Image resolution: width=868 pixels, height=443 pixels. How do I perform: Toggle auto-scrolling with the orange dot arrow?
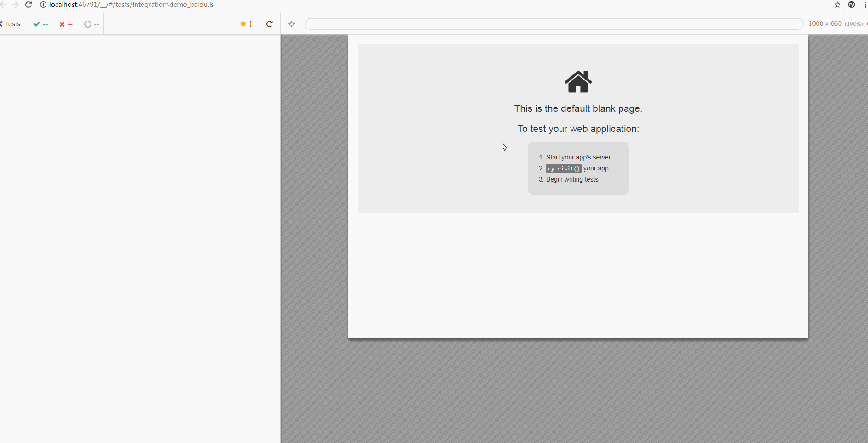pyautogui.click(x=246, y=24)
